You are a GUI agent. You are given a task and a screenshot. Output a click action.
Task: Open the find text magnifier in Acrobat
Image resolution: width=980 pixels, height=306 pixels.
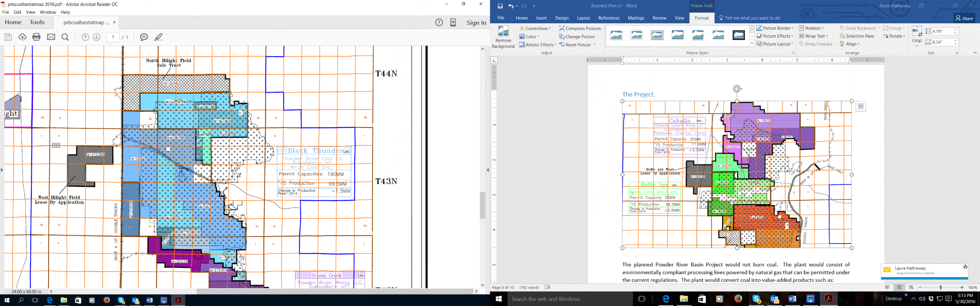[x=65, y=37]
